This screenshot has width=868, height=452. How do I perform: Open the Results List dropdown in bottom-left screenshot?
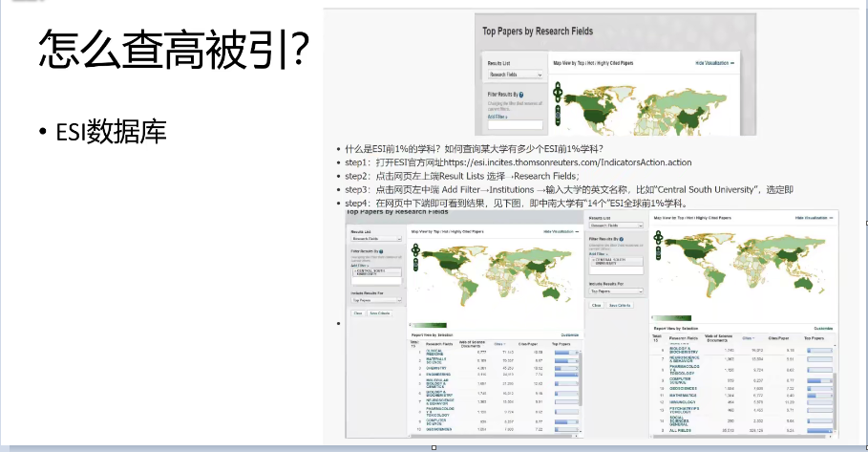pos(375,238)
